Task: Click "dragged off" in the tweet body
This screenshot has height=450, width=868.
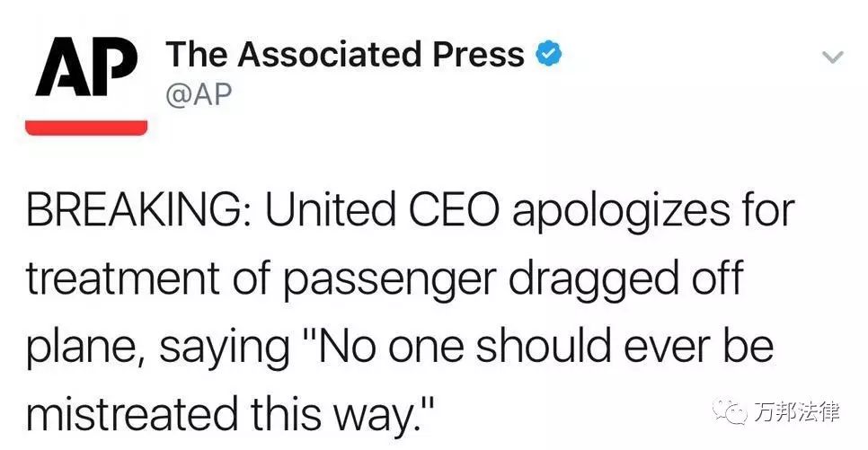Action: (x=625, y=278)
